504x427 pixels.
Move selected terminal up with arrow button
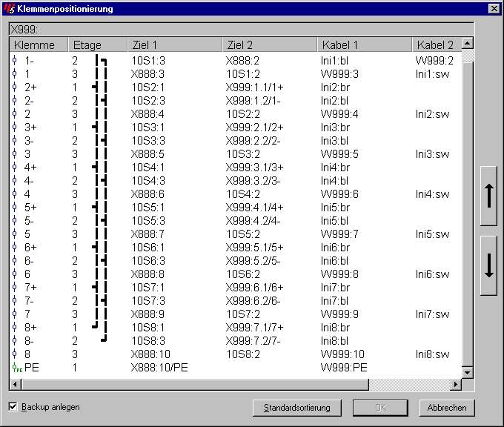click(488, 196)
